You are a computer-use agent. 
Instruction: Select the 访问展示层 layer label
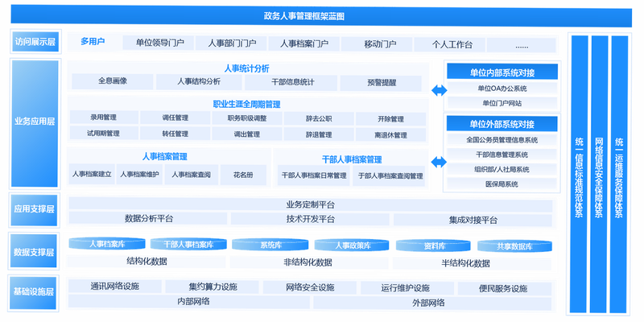35,42
